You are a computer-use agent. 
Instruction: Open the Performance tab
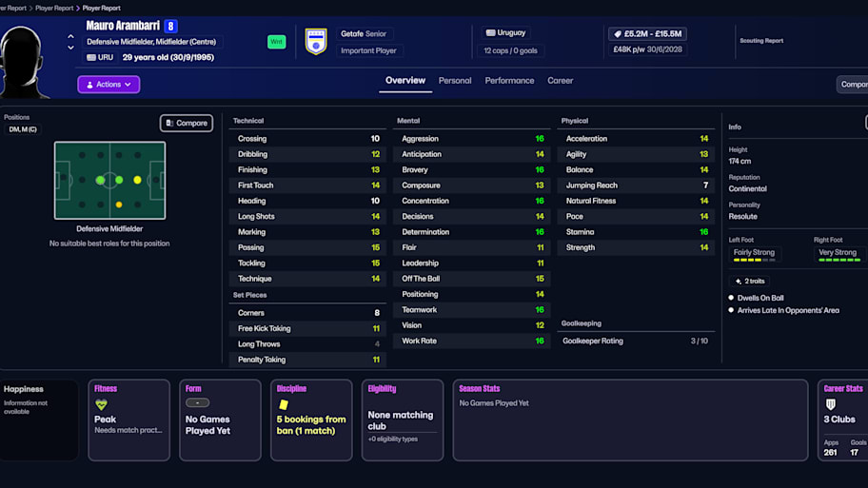509,81
